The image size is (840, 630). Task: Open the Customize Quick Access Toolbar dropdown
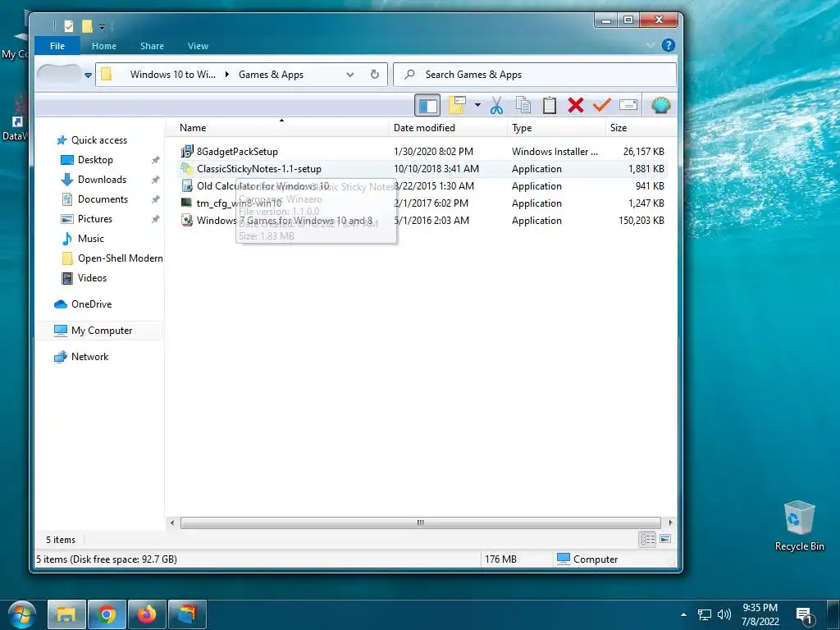click(x=102, y=26)
